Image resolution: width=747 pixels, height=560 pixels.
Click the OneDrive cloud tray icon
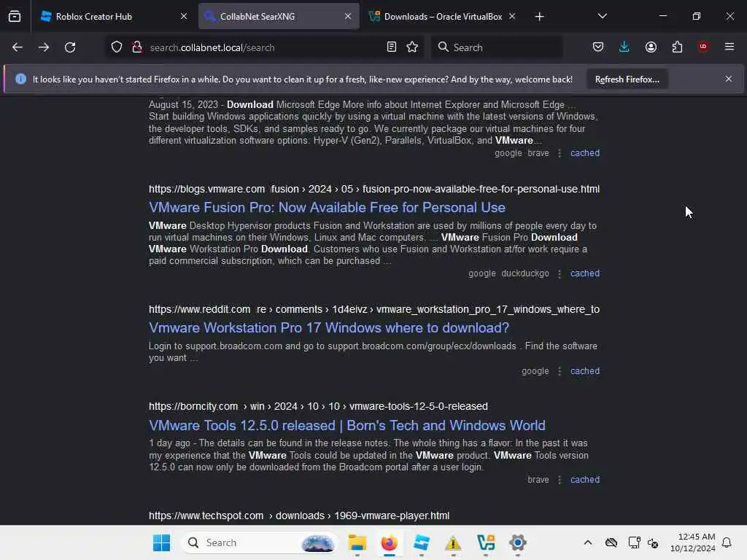pyautogui.click(x=611, y=542)
